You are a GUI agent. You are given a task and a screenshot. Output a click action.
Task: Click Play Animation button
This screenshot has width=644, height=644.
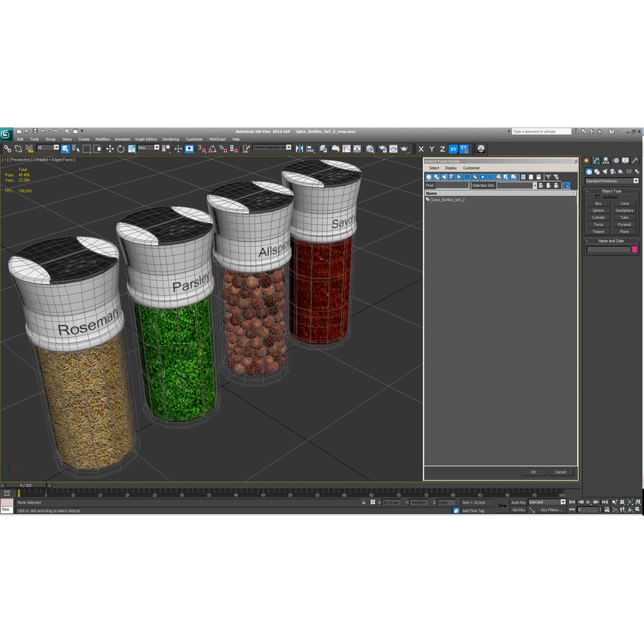click(x=589, y=502)
